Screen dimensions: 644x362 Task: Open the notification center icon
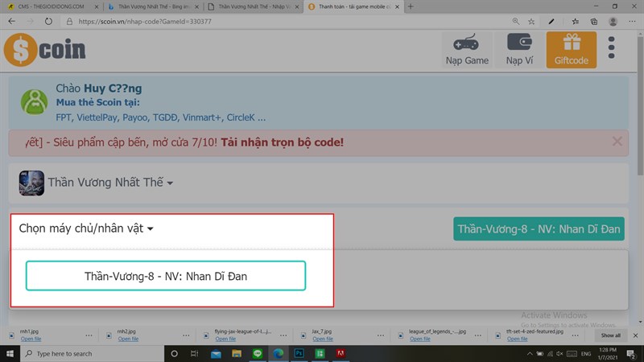tap(631, 353)
